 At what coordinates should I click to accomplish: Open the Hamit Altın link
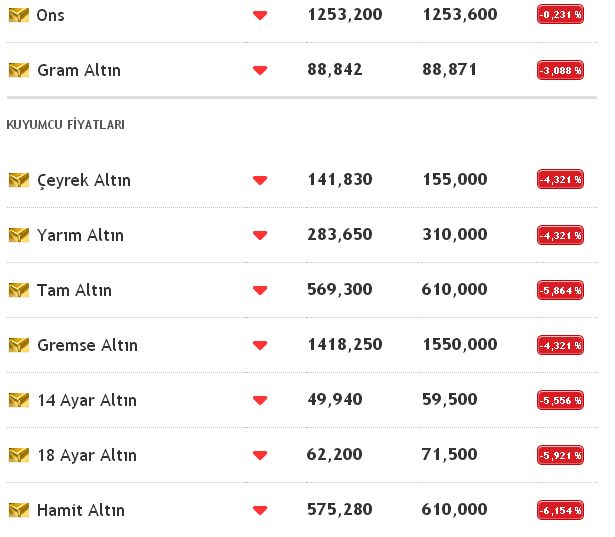click(x=80, y=510)
